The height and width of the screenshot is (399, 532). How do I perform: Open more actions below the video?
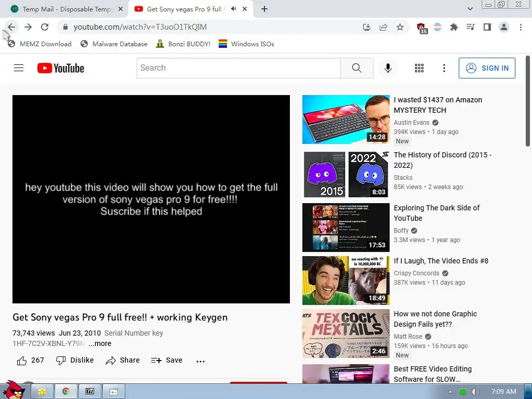pyautogui.click(x=201, y=361)
